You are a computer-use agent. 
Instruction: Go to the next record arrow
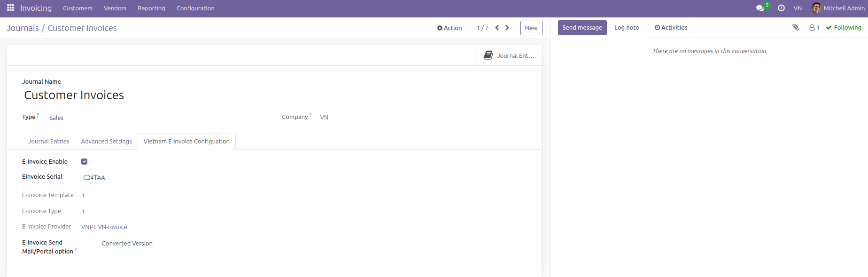tap(507, 28)
